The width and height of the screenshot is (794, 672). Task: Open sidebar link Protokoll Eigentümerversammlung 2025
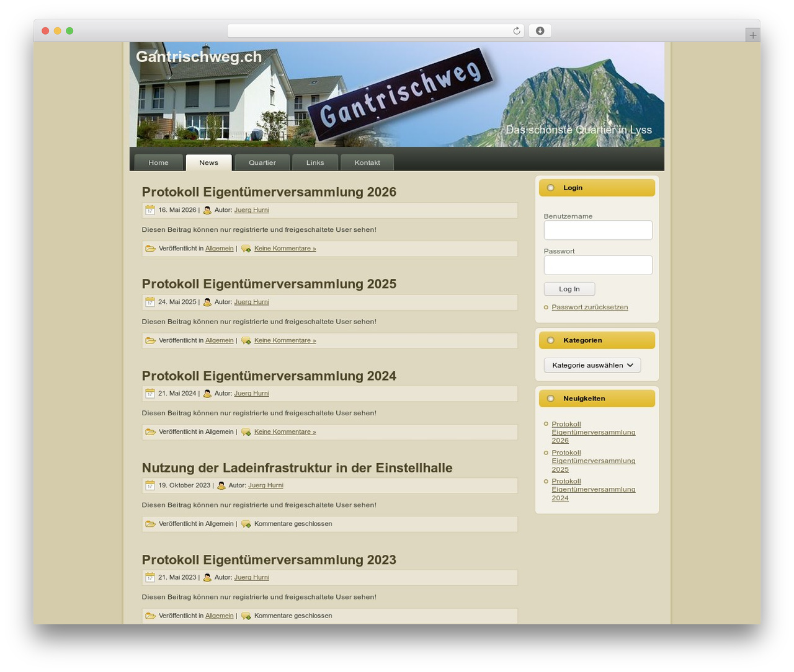tap(594, 461)
